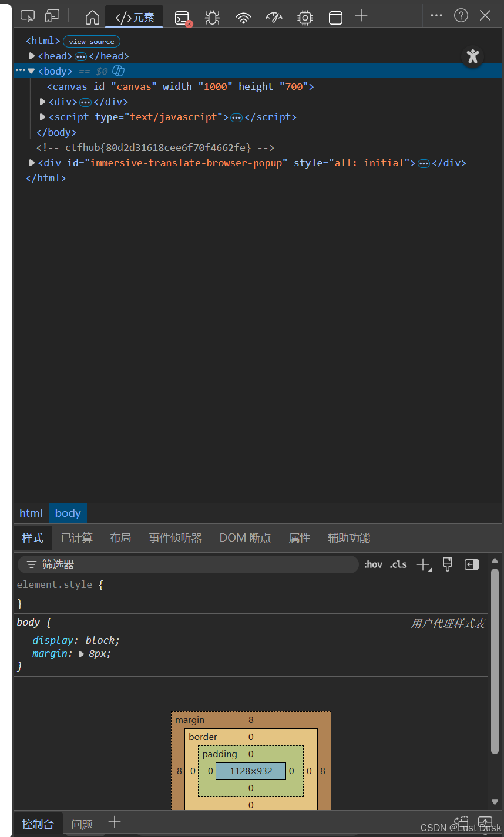The image size is (504, 837).
Task: Open the Performance gauge icon tool
Action: [274, 17]
